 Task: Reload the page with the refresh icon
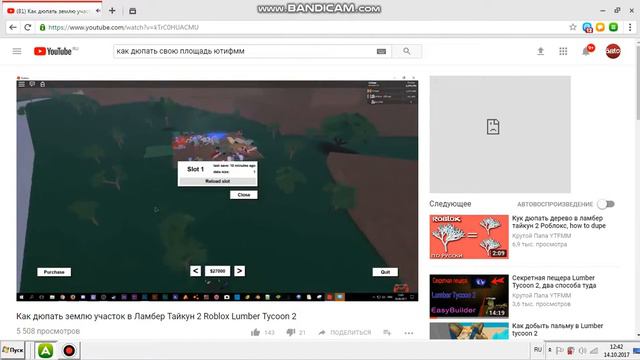coord(27,27)
